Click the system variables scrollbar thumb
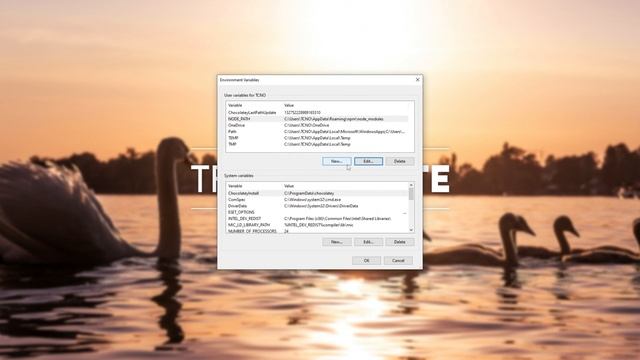This screenshot has width=640, height=360. [411, 194]
